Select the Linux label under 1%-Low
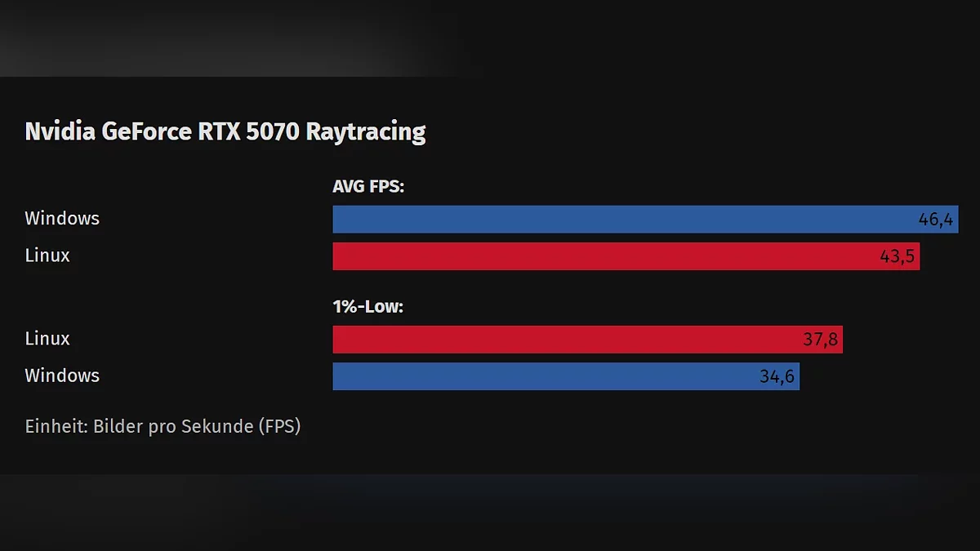Viewport: 980px width, 551px height. pyautogui.click(x=47, y=339)
